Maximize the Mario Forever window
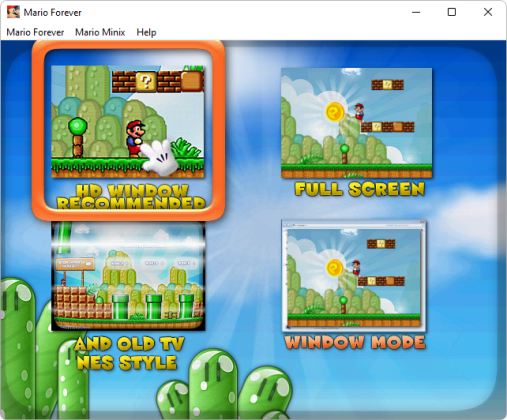Image resolution: width=507 pixels, height=420 pixels. 452,12
